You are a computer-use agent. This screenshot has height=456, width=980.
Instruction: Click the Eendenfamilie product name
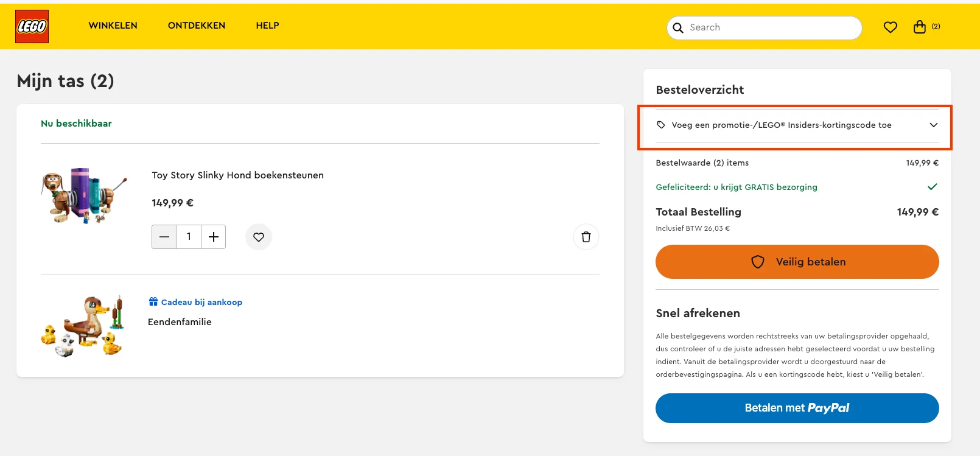pos(180,322)
